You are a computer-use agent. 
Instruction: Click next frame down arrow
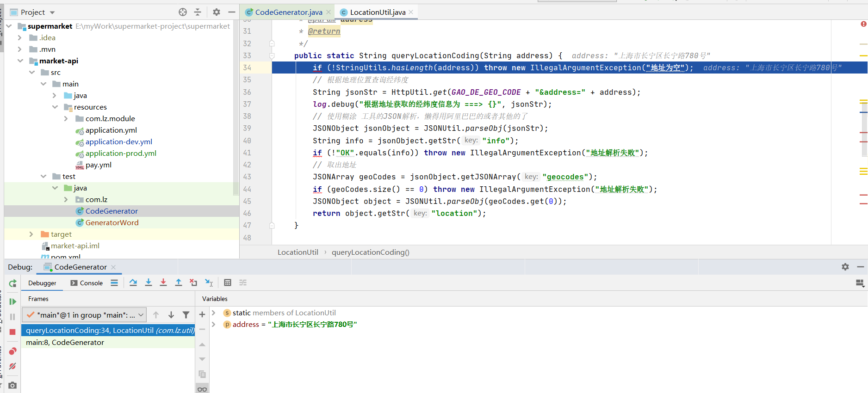[x=171, y=315]
